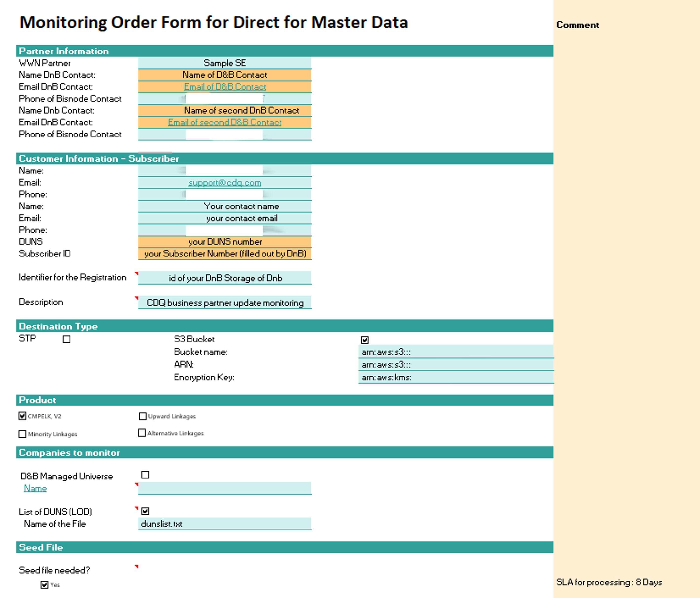Click the Subscriber ID label
Screen dimensions: 700x598
tap(45, 254)
